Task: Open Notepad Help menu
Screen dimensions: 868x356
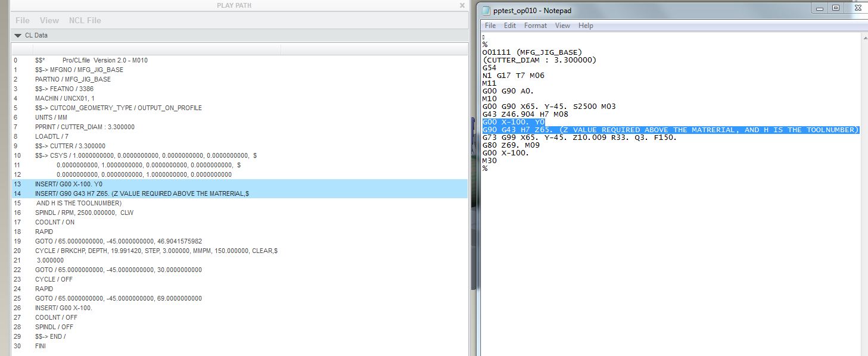Action: click(x=586, y=26)
